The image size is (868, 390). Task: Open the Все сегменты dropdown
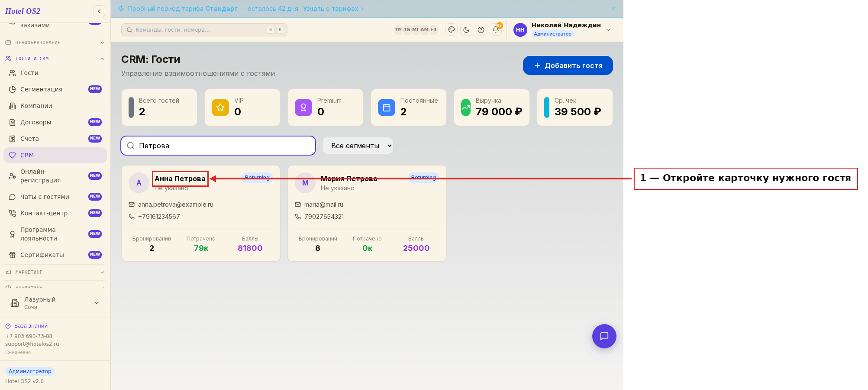358,146
